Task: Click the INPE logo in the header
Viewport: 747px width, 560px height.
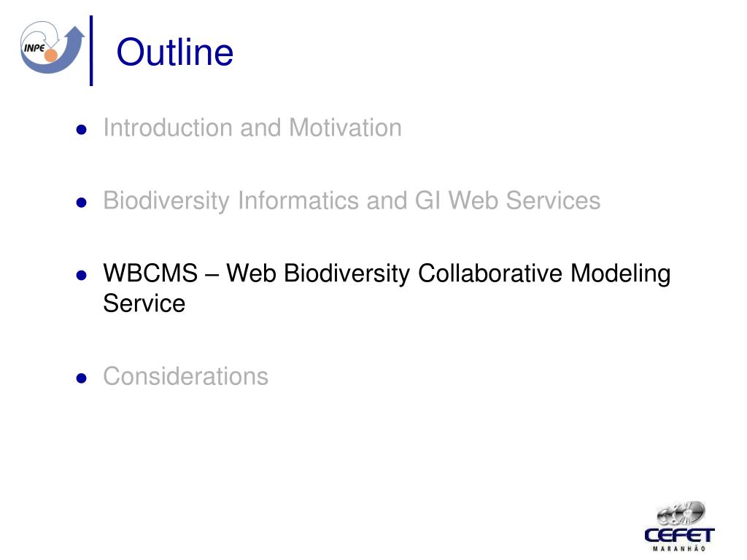Action: point(52,47)
